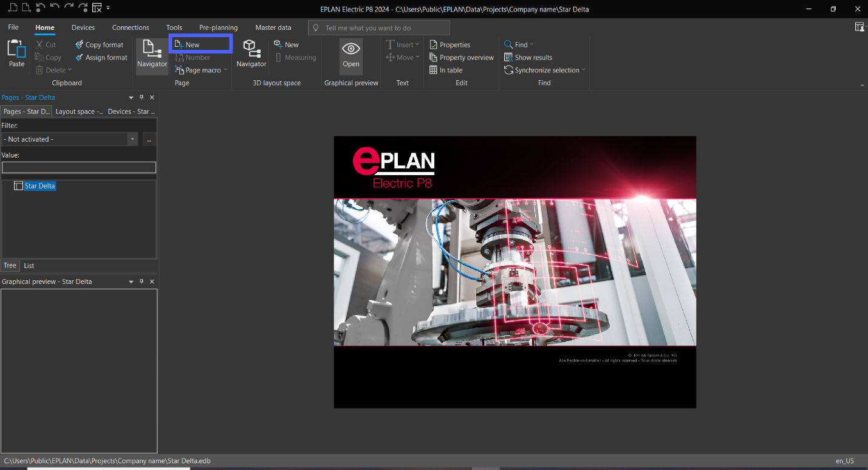Pin the Pages - Star Delta panel

click(x=142, y=97)
